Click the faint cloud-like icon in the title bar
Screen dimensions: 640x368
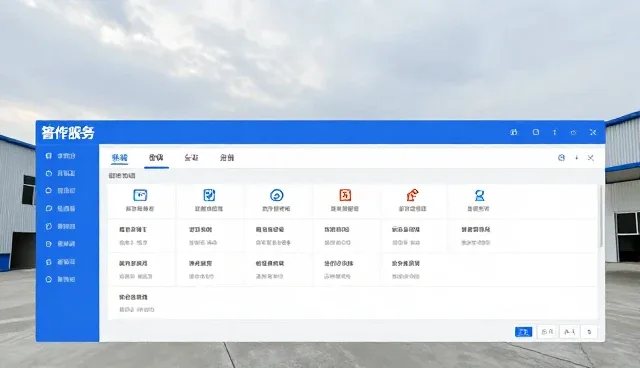point(573,133)
